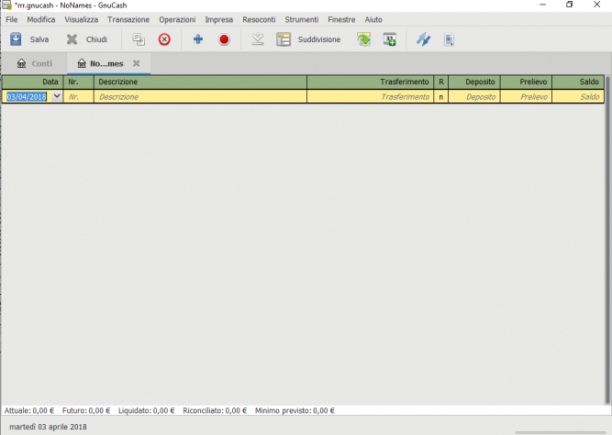612x435 pixels.
Task: Click the blue lightning reconcile icon
Action: (423, 39)
